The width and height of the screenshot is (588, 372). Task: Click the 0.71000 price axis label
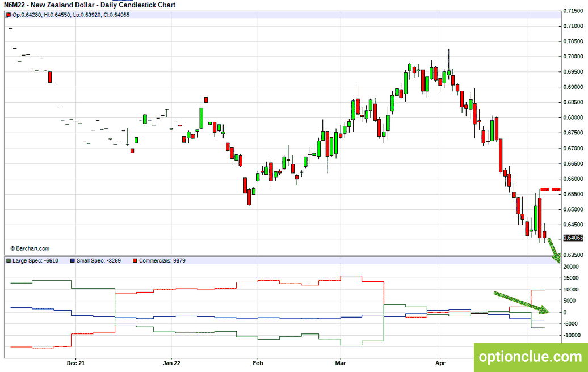pyautogui.click(x=573, y=26)
